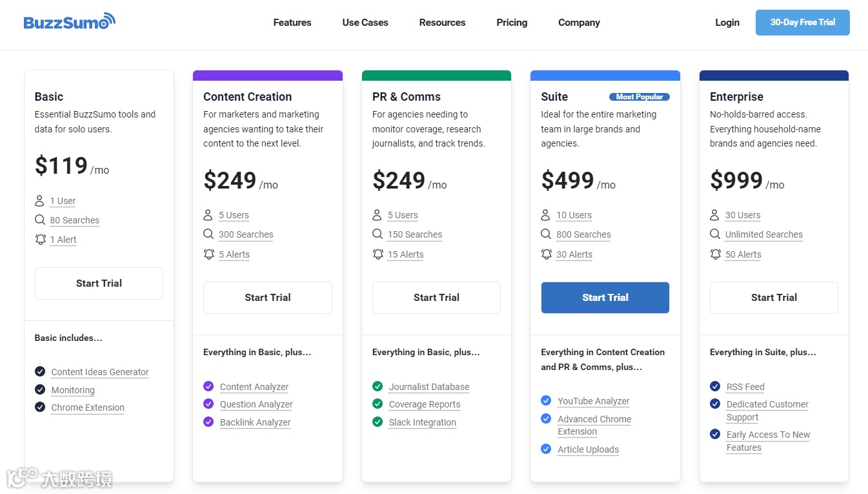Expand the Use Cases menu
The width and height of the screenshot is (868, 494).
pos(365,23)
